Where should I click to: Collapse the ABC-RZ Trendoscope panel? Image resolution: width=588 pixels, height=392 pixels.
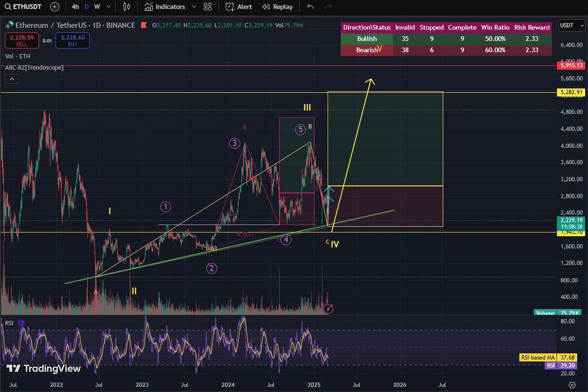click(x=12, y=78)
